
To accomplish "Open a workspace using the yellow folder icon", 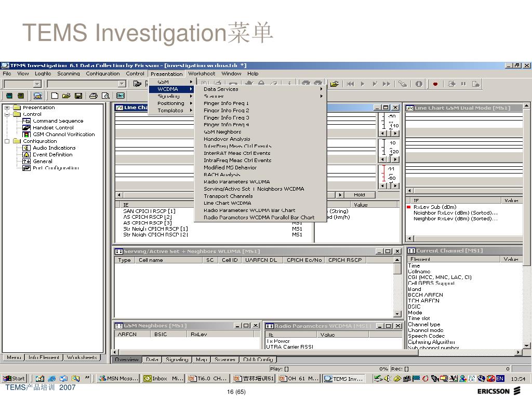I will [x=66, y=96].
